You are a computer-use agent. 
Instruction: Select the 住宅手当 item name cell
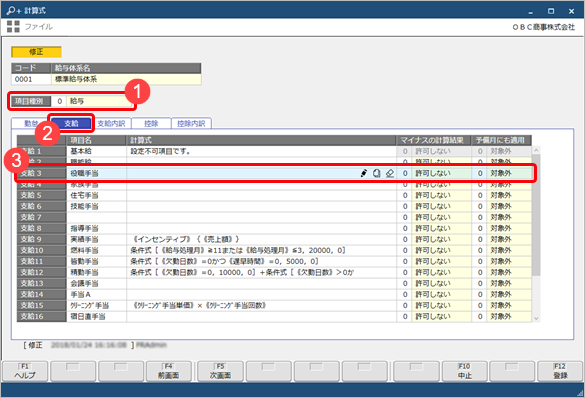[96, 195]
